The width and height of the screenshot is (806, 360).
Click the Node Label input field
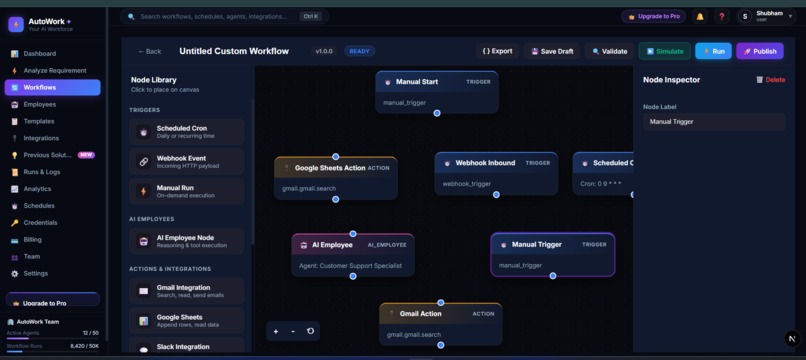(x=714, y=122)
